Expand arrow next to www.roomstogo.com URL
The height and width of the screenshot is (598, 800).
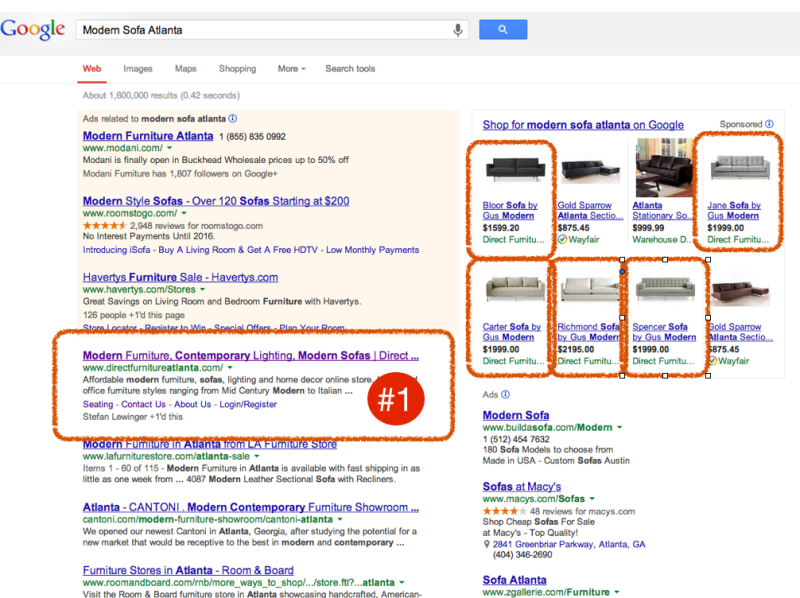coord(184,213)
